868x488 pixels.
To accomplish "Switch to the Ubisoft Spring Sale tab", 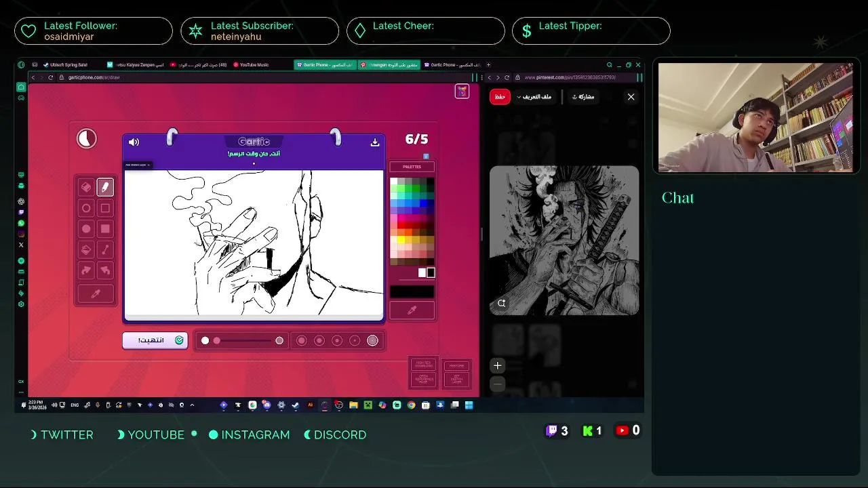I will click(x=68, y=65).
